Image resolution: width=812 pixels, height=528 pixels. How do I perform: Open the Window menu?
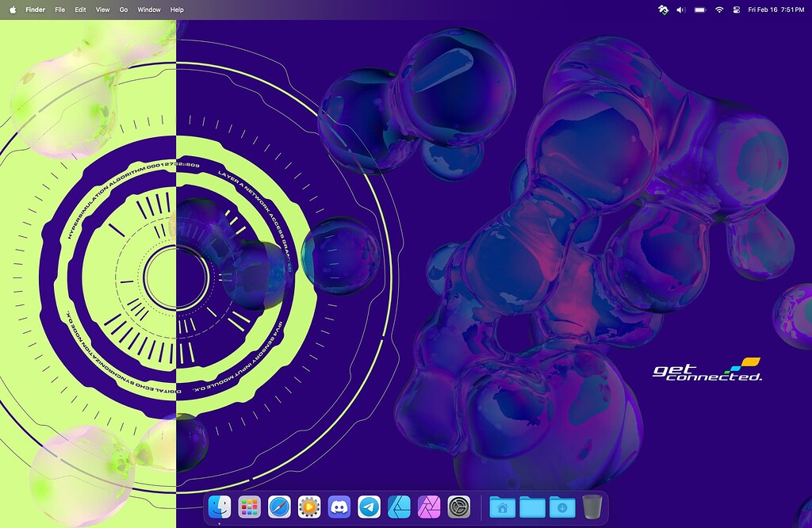coord(149,10)
